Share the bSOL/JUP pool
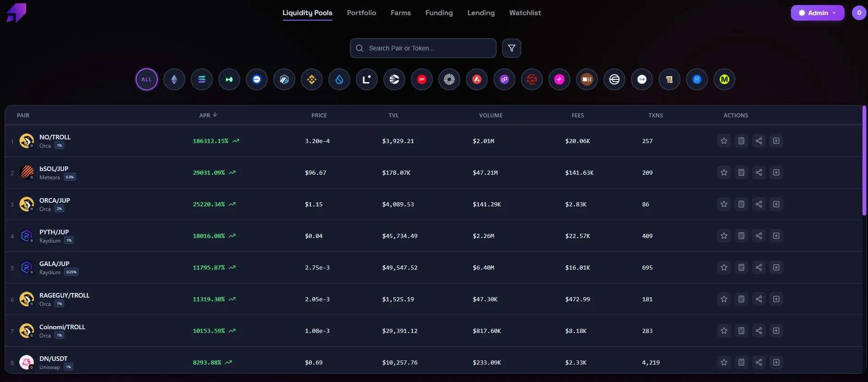 759,172
